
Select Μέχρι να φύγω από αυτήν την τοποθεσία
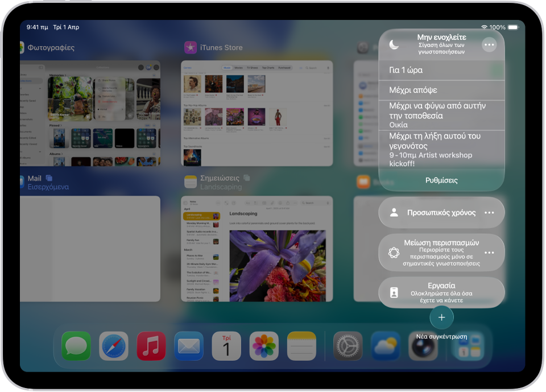click(x=441, y=115)
